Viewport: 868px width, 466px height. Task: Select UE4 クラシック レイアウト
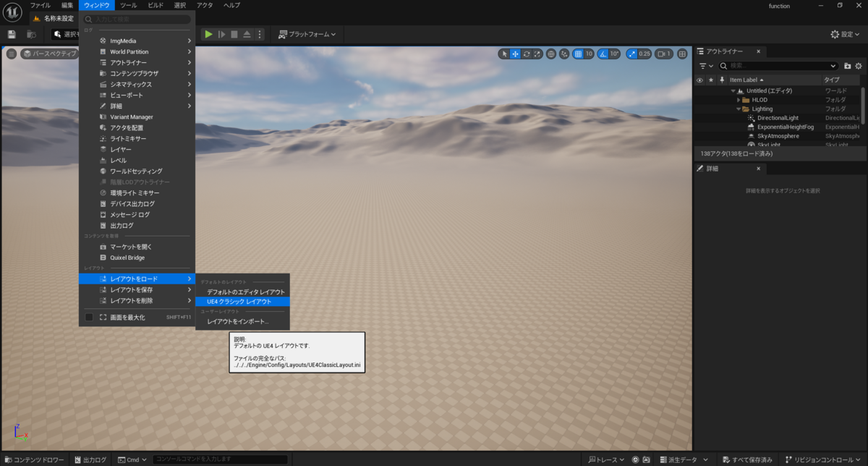pyautogui.click(x=242, y=301)
